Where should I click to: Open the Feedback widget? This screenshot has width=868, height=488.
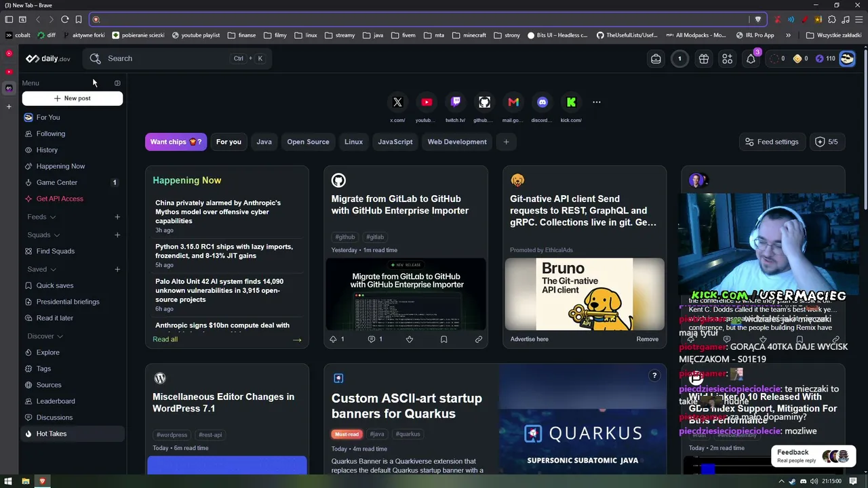(x=813, y=456)
